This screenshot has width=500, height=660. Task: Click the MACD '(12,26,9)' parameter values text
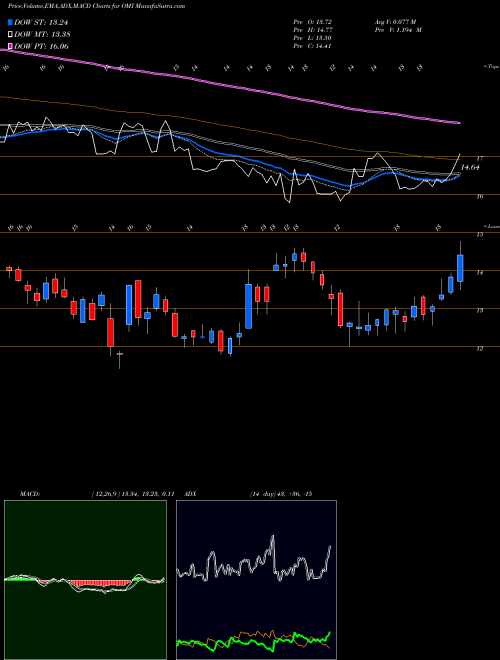[x=132, y=494]
